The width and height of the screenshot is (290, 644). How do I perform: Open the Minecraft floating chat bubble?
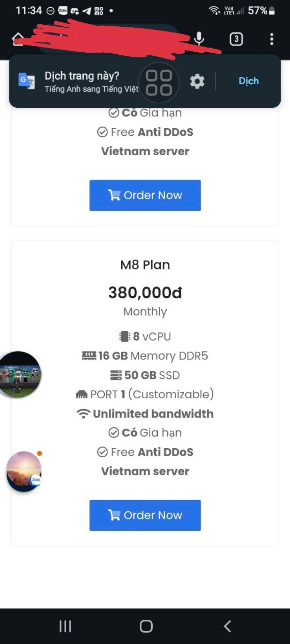click(x=20, y=374)
